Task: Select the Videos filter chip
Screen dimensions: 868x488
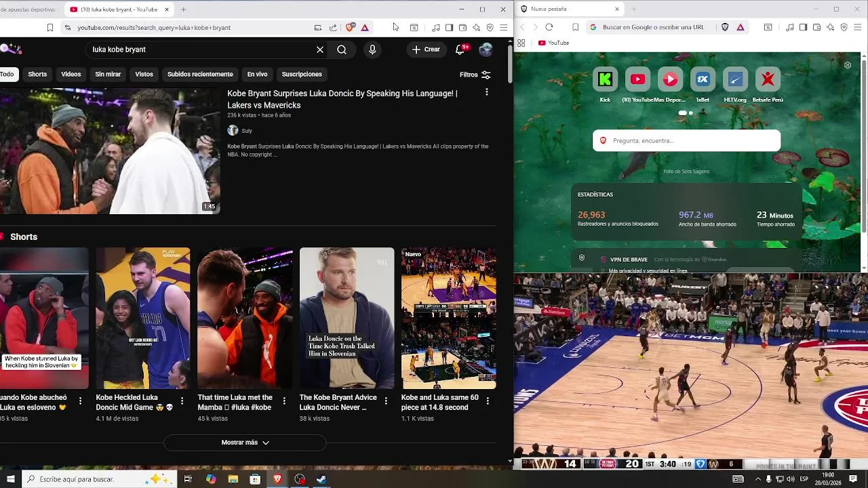Action: [x=71, y=75]
